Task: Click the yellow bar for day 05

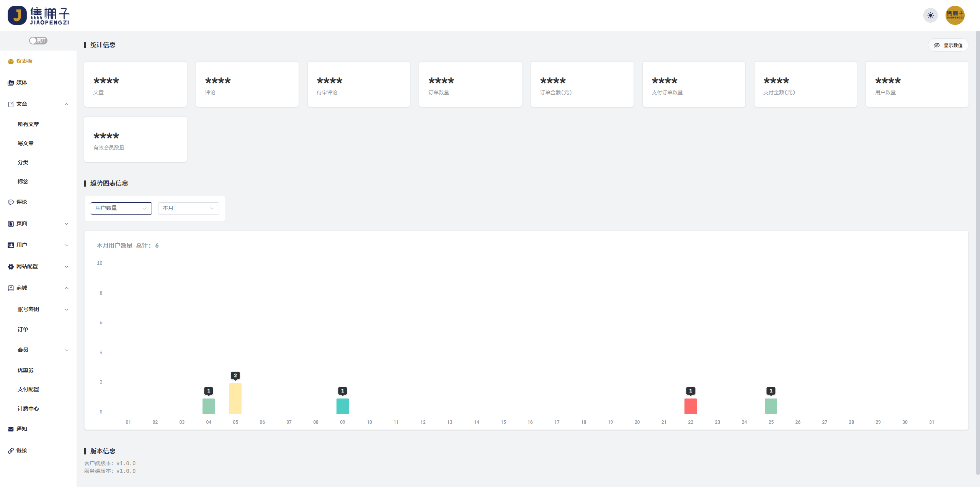Action: (235, 398)
